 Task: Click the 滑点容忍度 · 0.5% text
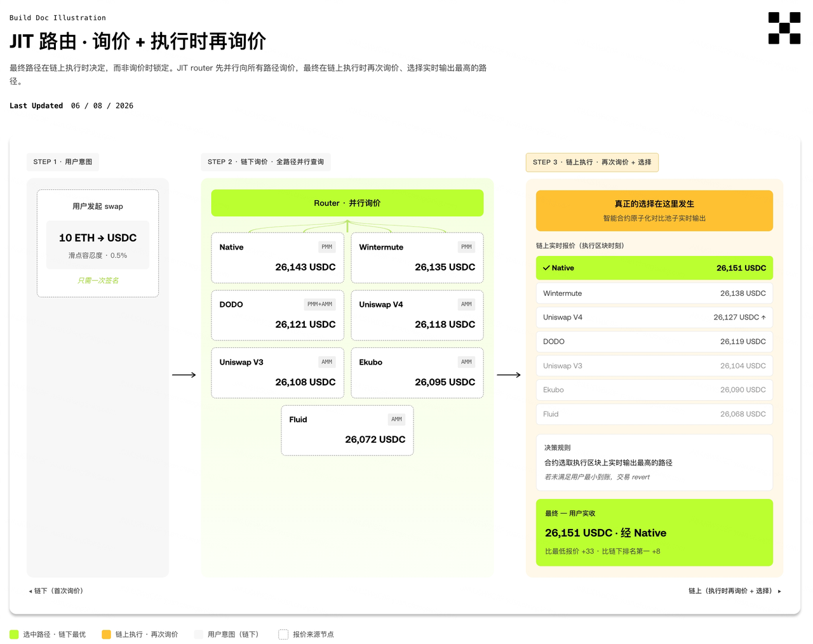click(x=98, y=255)
